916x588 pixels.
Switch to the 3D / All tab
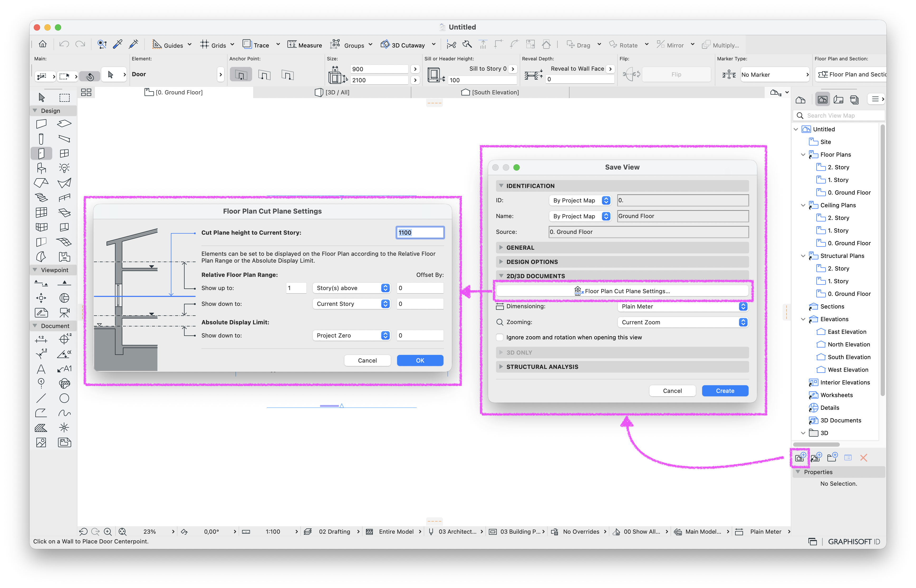point(332,92)
